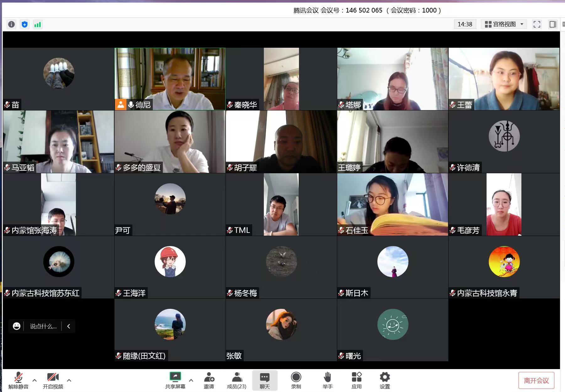This screenshot has width=565, height=392.
Task: Raise hand with 举手
Action: tap(328, 380)
